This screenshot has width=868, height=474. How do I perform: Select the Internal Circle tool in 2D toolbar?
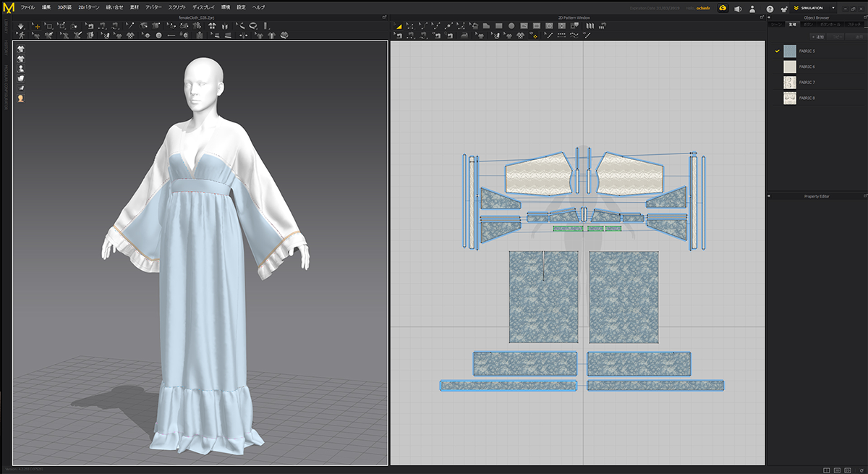tap(549, 26)
